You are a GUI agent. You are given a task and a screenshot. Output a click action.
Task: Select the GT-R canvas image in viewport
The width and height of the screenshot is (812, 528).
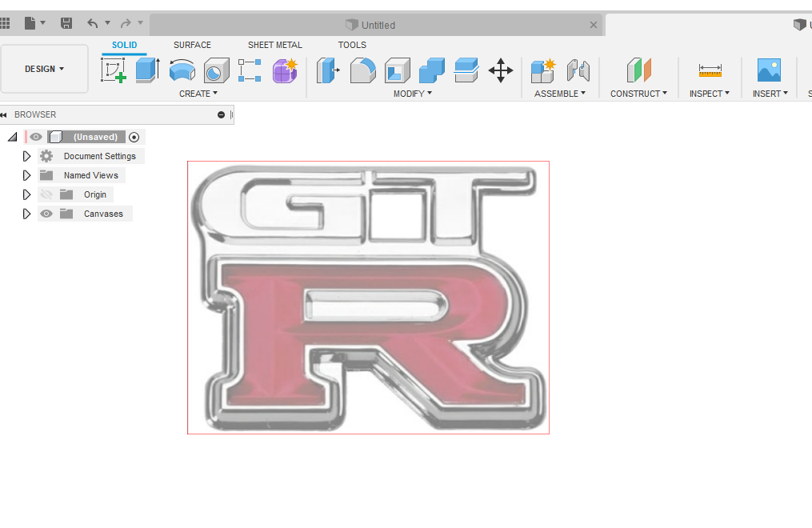click(x=368, y=298)
